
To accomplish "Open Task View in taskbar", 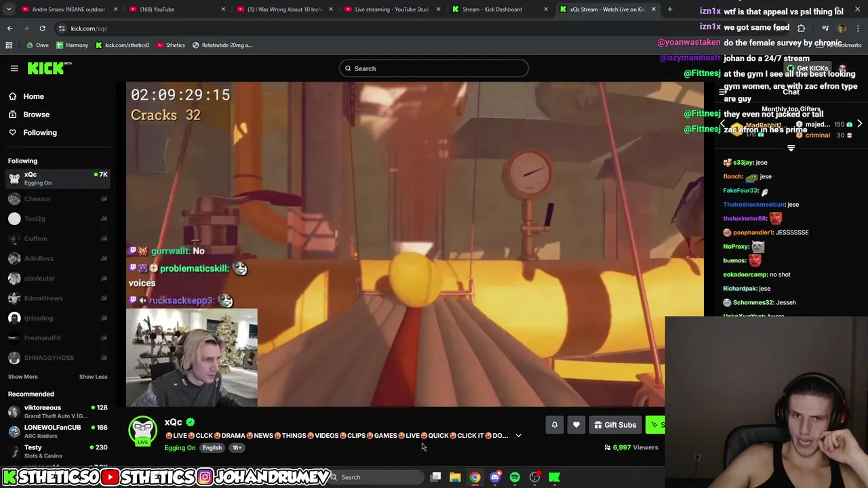I will pos(436,477).
